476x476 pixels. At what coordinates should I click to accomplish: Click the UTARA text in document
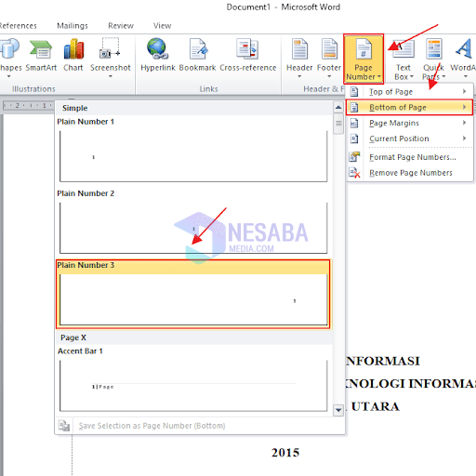[376, 406]
